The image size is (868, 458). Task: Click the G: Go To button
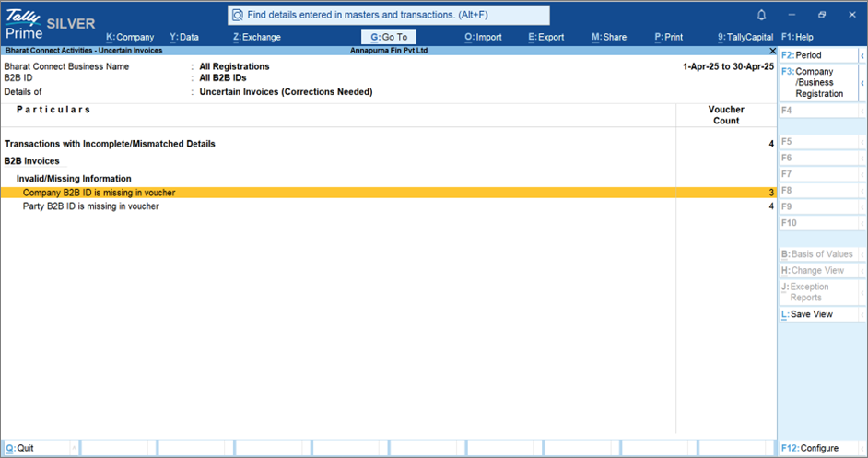point(389,37)
